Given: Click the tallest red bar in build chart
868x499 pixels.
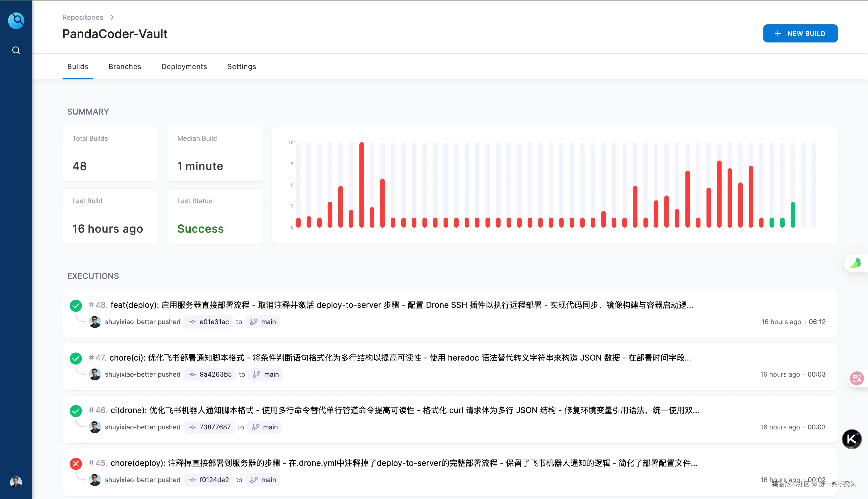Looking at the screenshot, I should pyautogui.click(x=361, y=185).
